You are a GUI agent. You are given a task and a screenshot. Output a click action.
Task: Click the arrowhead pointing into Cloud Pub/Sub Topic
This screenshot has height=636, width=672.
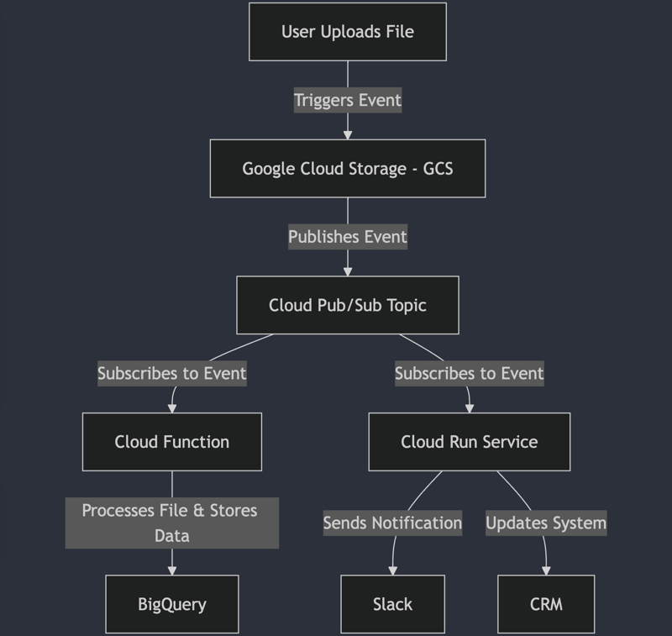coord(348,271)
